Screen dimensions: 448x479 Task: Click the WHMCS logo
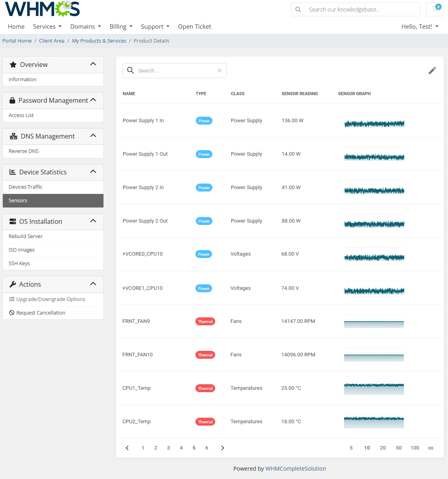pyautogui.click(x=43, y=9)
